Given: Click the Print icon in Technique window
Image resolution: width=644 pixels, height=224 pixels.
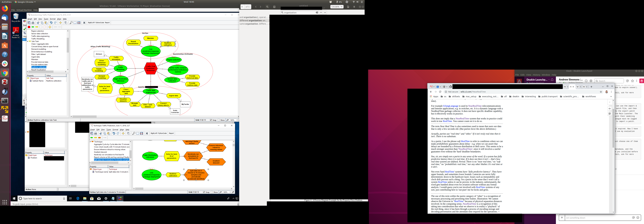Looking at the screenshot, I should [x=95, y=133].
